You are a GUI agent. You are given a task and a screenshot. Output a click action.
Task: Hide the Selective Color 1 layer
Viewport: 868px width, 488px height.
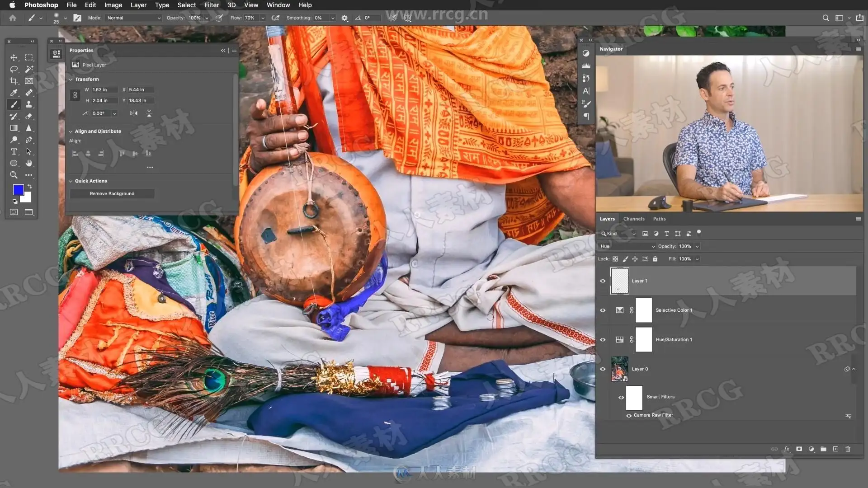[x=603, y=310]
